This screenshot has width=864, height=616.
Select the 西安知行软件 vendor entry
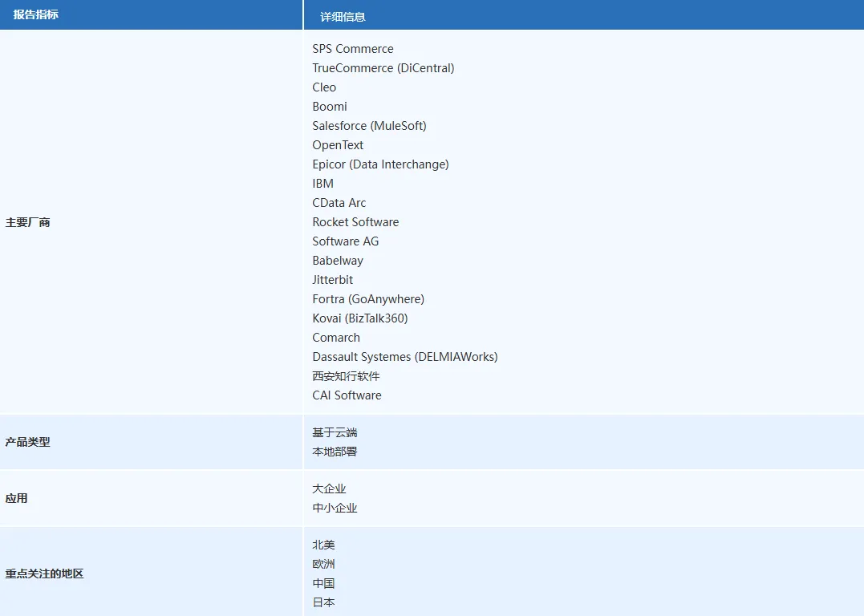(x=346, y=376)
